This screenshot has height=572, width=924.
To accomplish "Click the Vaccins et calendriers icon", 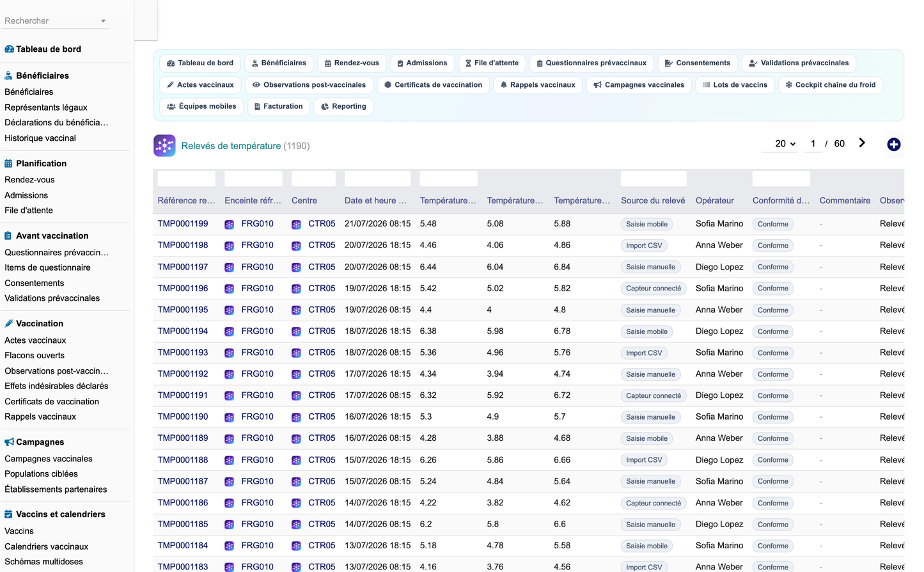I will [8, 514].
